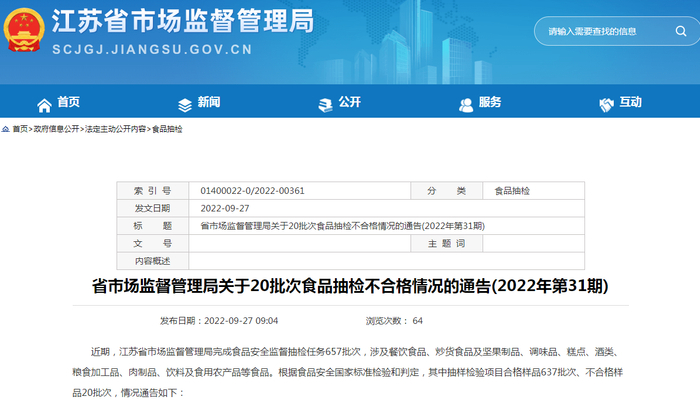Viewport: 700px width, 400px height.
Task: Open the 首页 navigation menu item
Action: [68, 102]
